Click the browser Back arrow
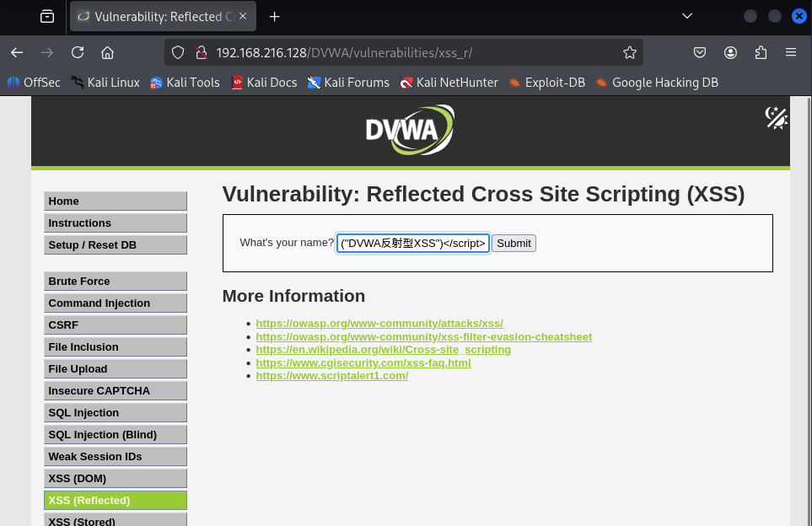 click(17, 52)
